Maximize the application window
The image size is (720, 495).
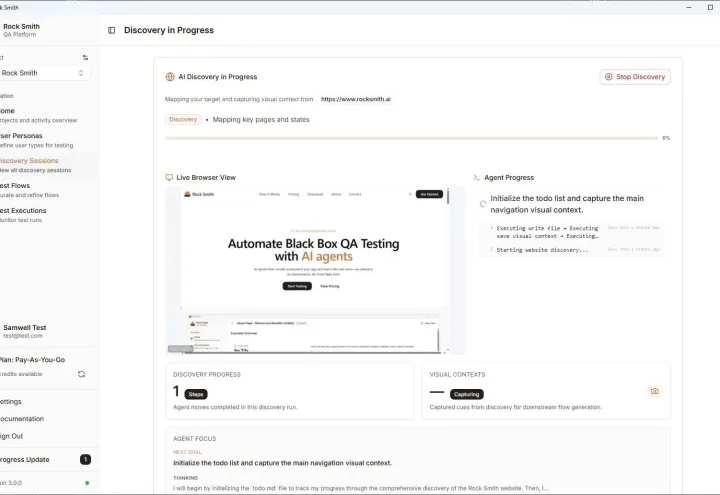tap(710, 7)
